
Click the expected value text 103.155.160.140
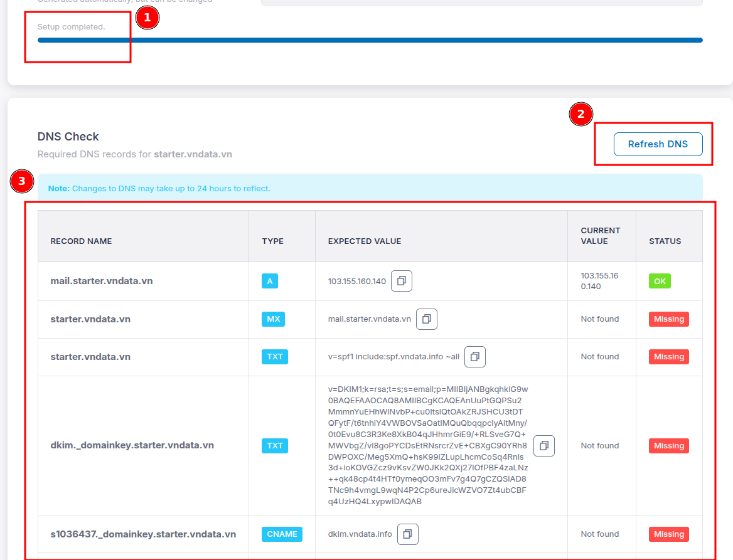(356, 281)
